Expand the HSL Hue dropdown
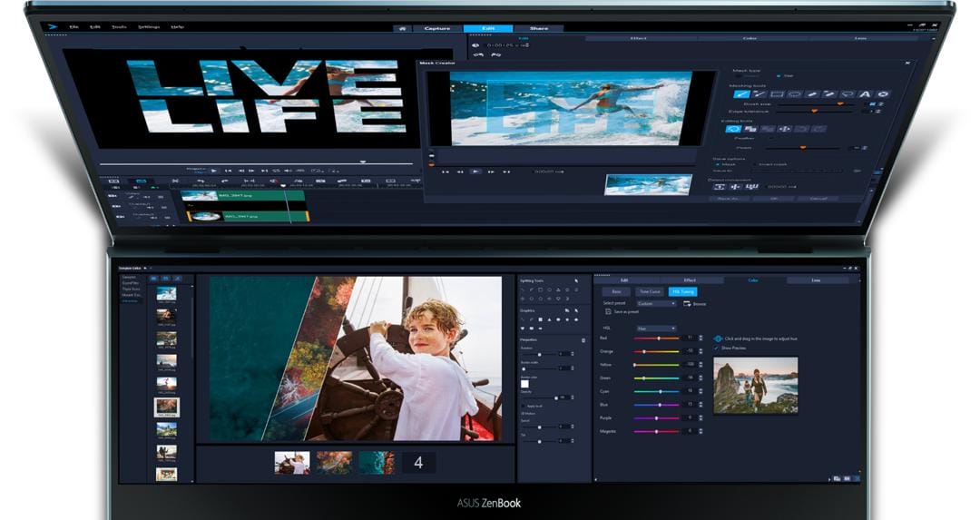 point(655,328)
